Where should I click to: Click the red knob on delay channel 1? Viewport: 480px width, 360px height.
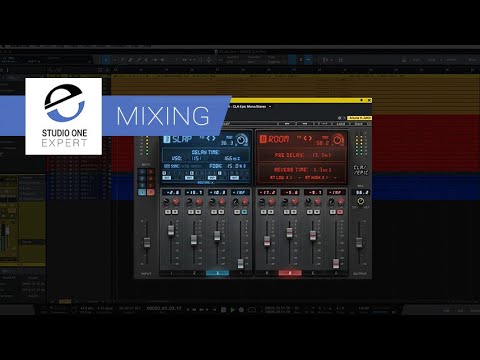click(176, 202)
